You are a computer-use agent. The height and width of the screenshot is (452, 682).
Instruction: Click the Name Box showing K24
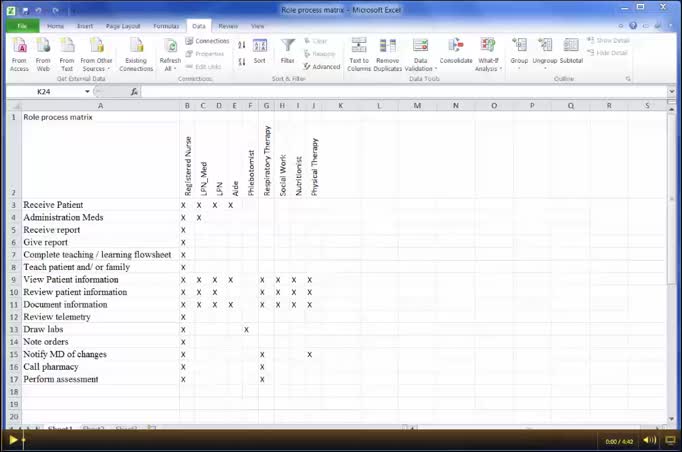pyautogui.click(x=45, y=91)
